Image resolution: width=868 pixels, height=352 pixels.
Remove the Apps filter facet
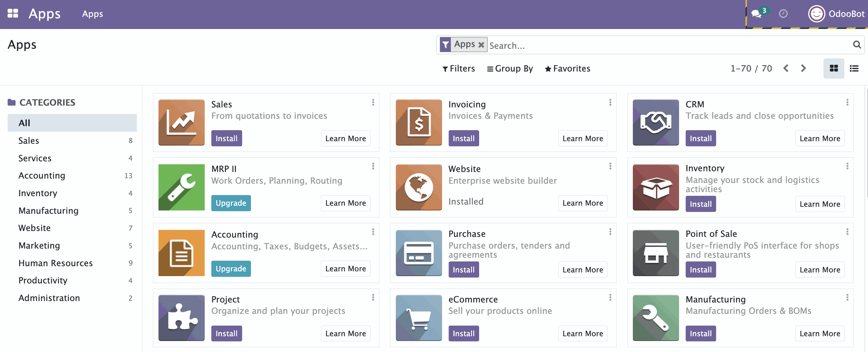[x=481, y=45]
